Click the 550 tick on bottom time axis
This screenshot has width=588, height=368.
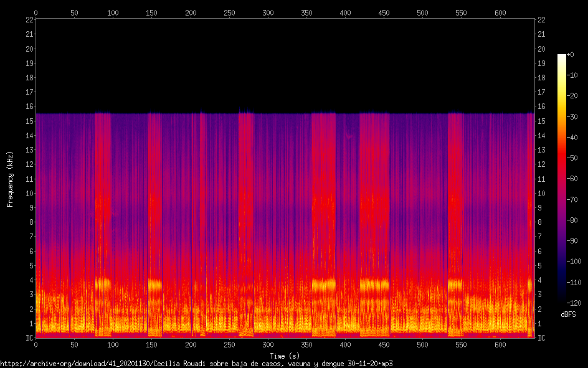coord(462,345)
